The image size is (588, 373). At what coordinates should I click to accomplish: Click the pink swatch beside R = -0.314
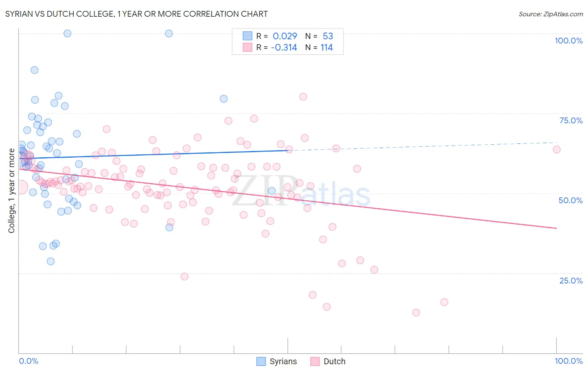[x=248, y=47]
